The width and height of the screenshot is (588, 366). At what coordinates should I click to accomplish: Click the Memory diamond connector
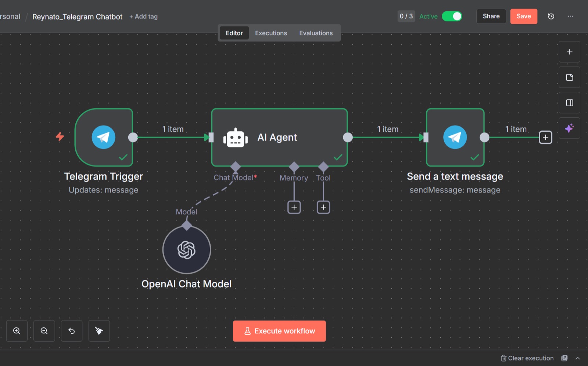pyautogui.click(x=294, y=167)
